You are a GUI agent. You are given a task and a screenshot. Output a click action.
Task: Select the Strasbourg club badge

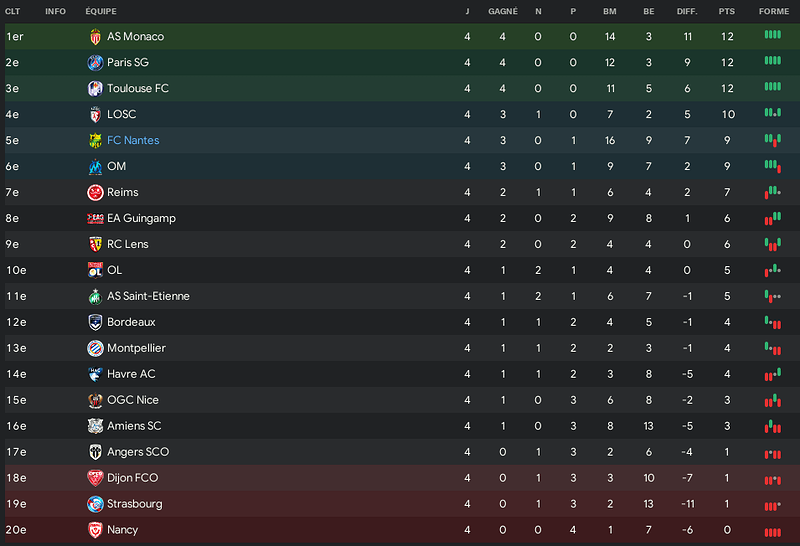(95, 504)
